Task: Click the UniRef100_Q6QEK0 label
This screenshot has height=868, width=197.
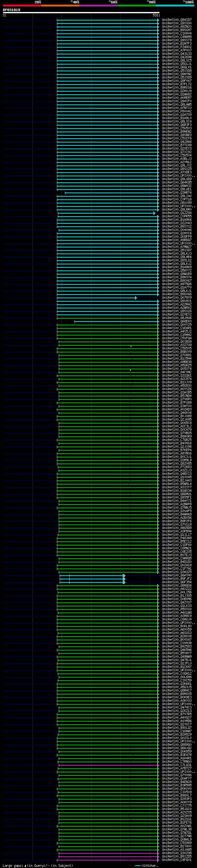Action: [176, 321]
